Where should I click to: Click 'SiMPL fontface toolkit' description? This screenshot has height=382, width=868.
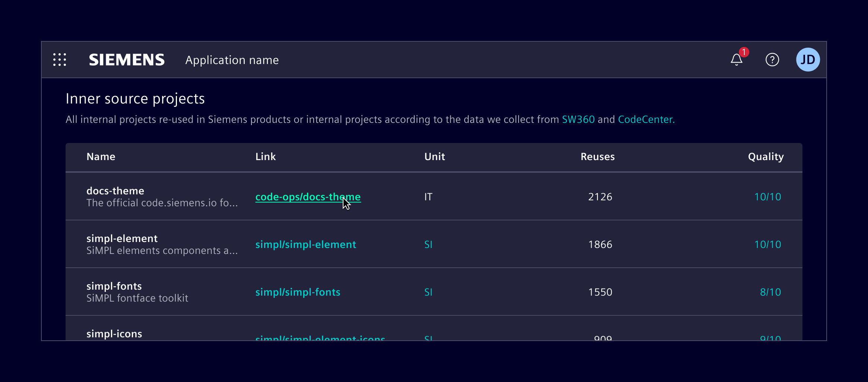pyautogui.click(x=137, y=298)
